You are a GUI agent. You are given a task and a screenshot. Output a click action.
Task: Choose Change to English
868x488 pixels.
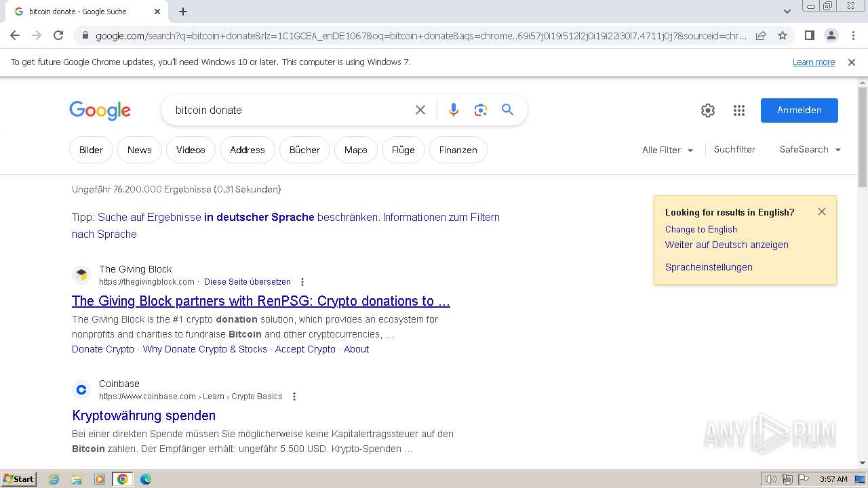pos(701,229)
